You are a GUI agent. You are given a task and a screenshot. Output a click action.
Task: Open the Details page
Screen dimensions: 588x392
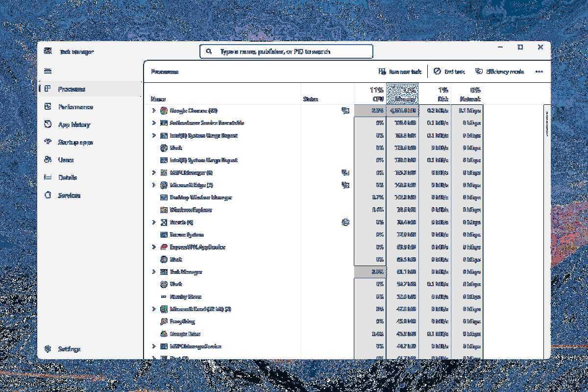coord(91,177)
